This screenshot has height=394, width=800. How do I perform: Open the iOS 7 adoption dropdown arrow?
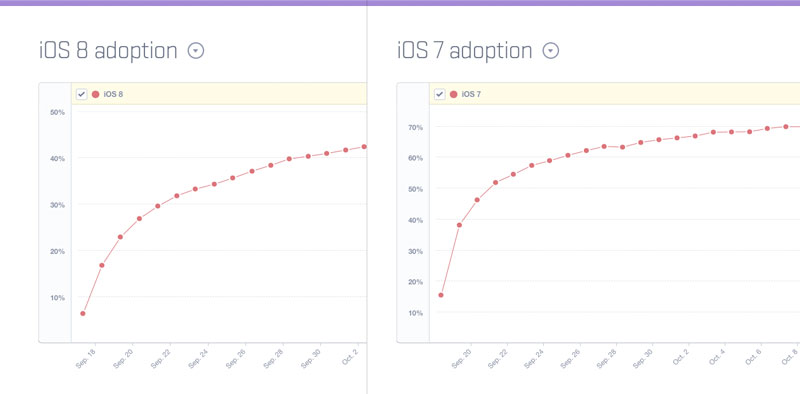[x=551, y=51]
